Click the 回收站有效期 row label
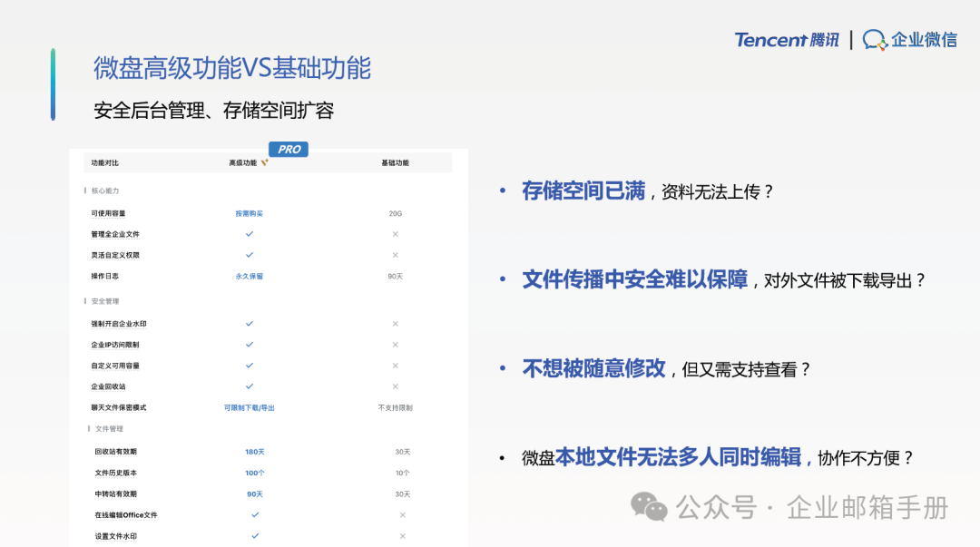 [x=115, y=452]
